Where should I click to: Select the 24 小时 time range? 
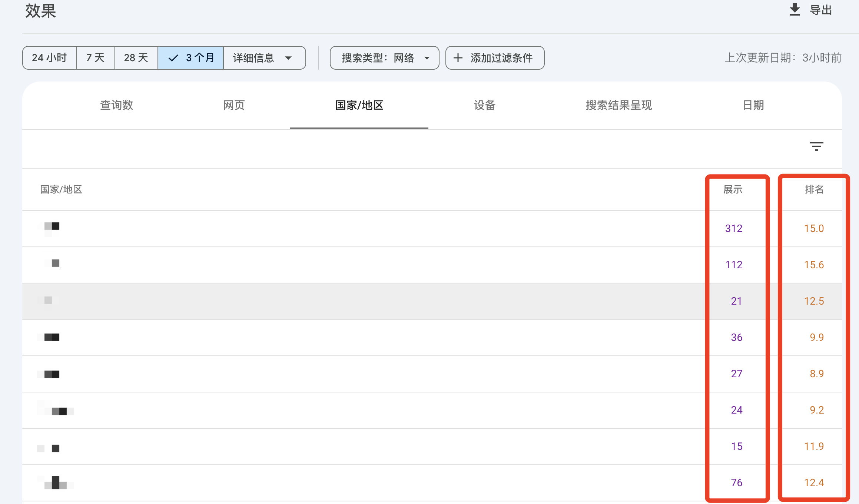[x=50, y=58]
